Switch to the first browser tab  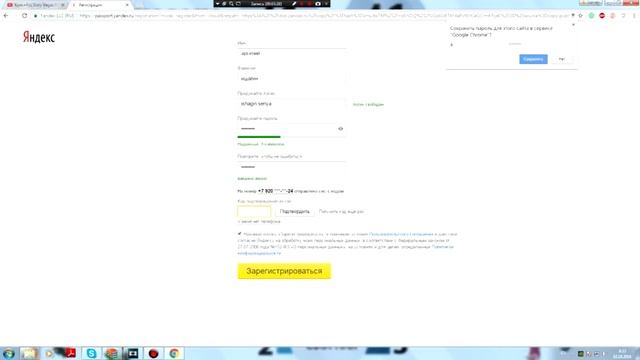tap(36, 5)
